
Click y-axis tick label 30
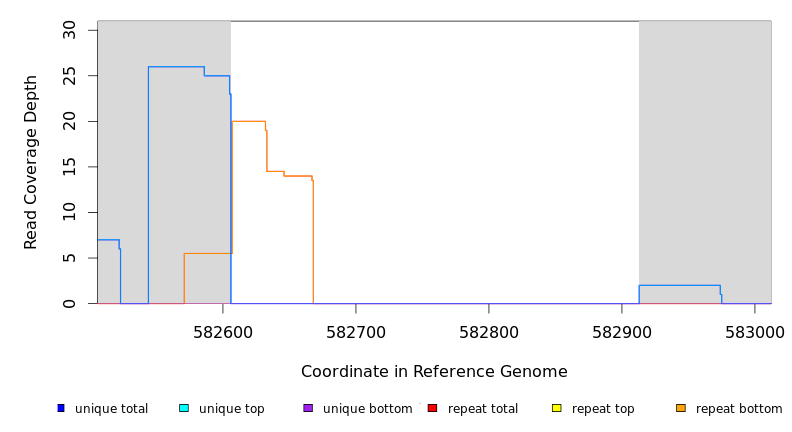[x=69, y=30]
